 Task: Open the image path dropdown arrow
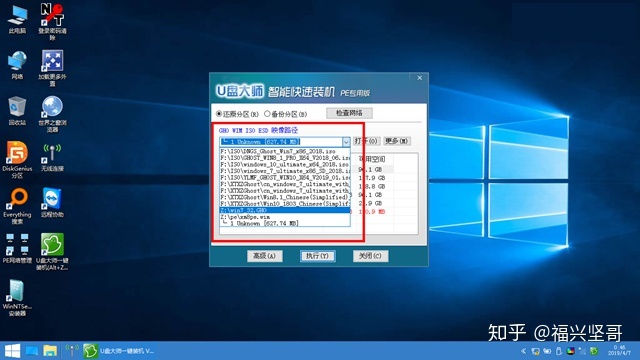[346, 142]
